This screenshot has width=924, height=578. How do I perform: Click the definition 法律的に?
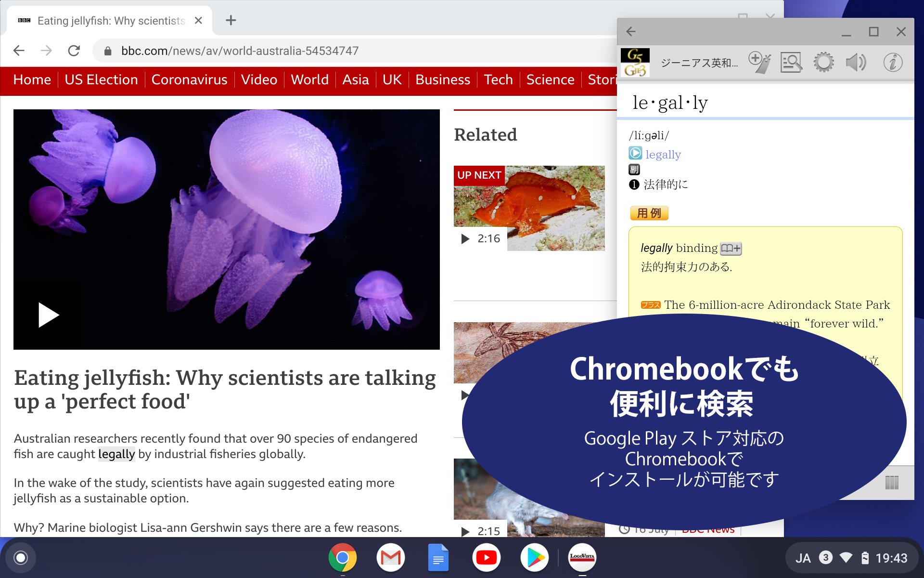[x=666, y=184]
